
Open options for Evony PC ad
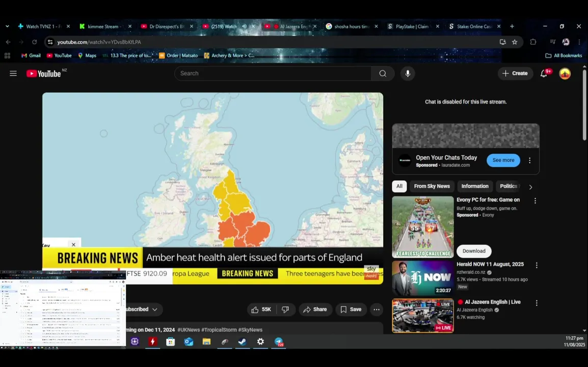click(x=535, y=201)
